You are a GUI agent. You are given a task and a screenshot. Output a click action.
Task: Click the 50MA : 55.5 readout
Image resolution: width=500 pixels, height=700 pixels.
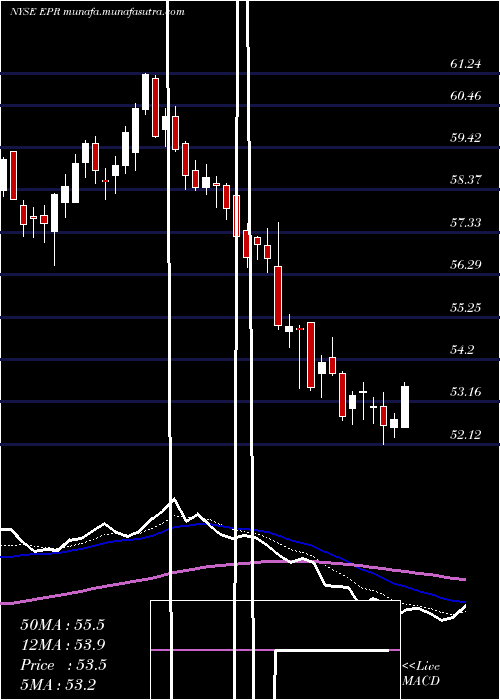pos(62,625)
